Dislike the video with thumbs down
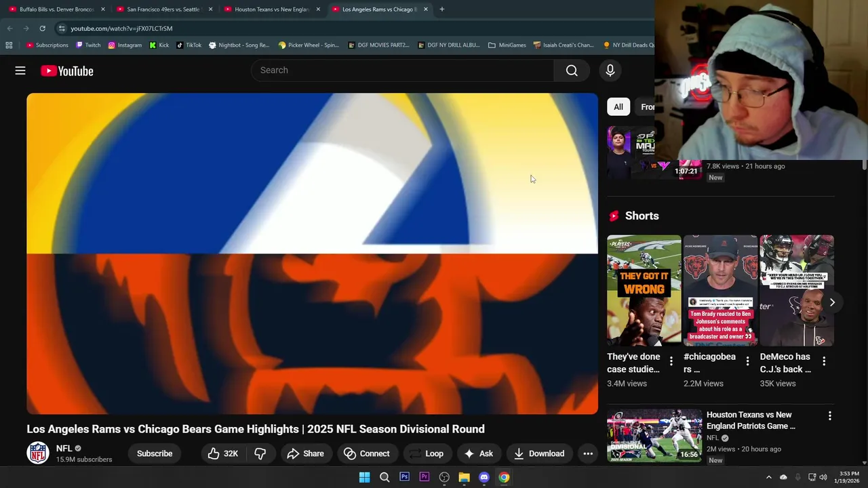 [x=260, y=453]
